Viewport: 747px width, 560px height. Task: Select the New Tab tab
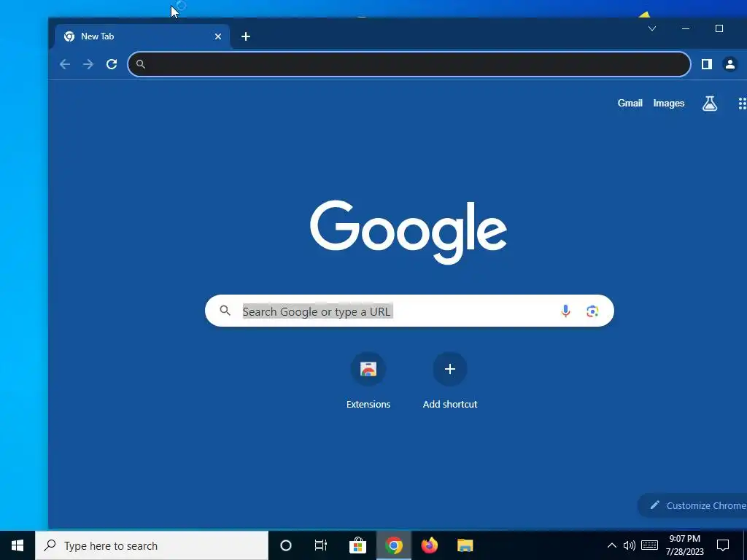point(142,36)
